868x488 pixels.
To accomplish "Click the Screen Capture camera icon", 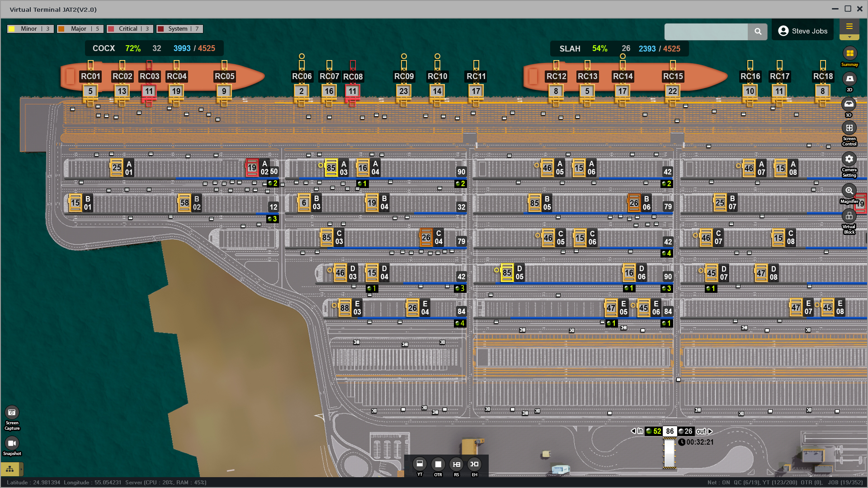I will (x=12, y=413).
